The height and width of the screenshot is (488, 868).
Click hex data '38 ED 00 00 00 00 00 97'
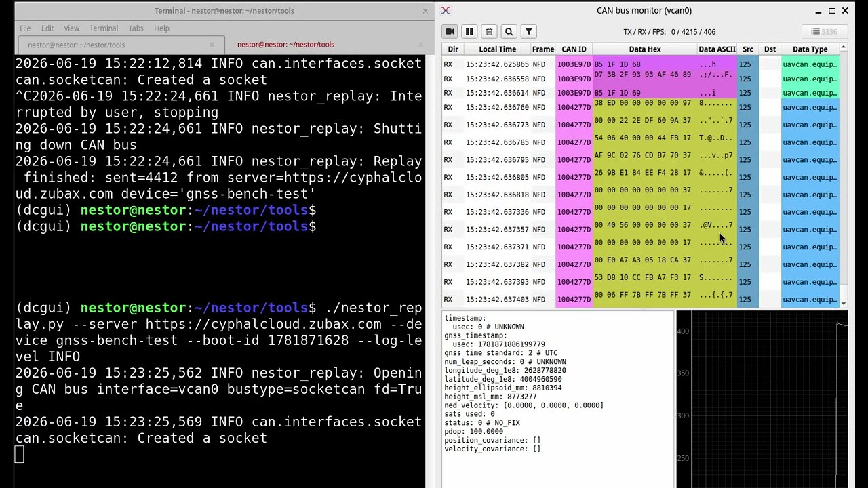(x=643, y=103)
